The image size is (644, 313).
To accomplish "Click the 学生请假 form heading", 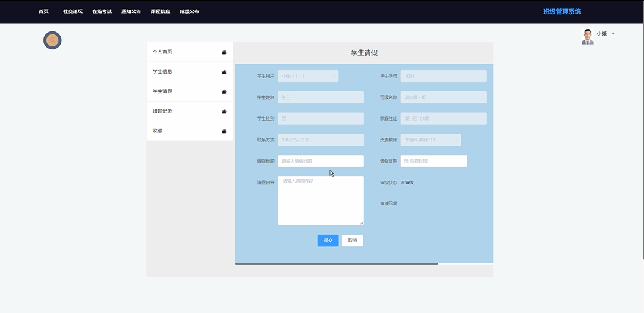I will coord(364,53).
